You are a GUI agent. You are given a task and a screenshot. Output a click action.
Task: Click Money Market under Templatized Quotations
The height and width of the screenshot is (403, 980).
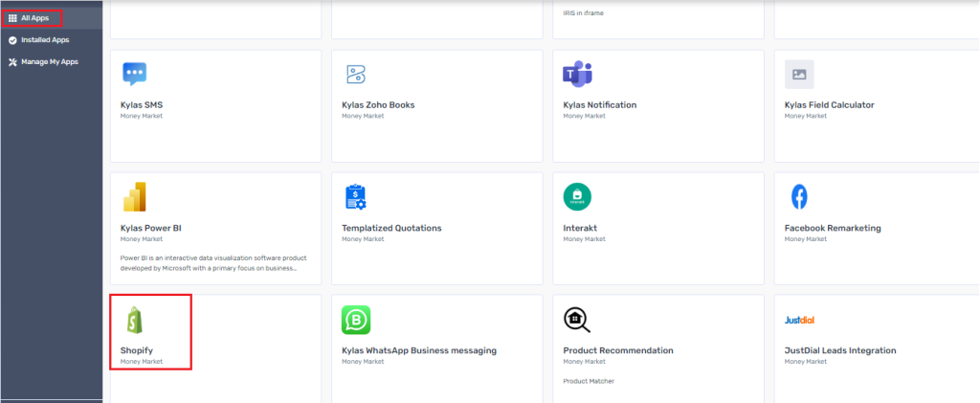(363, 239)
